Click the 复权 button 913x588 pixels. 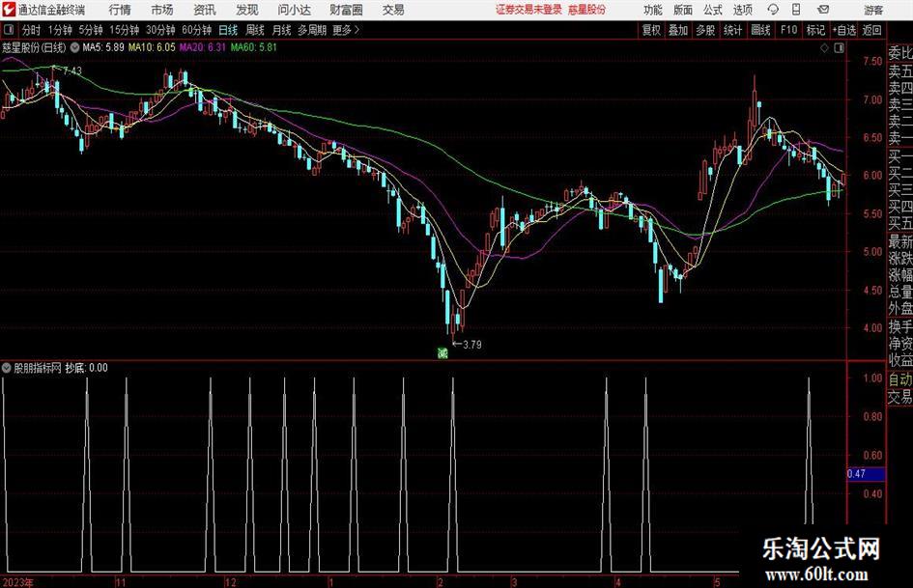coord(651,30)
